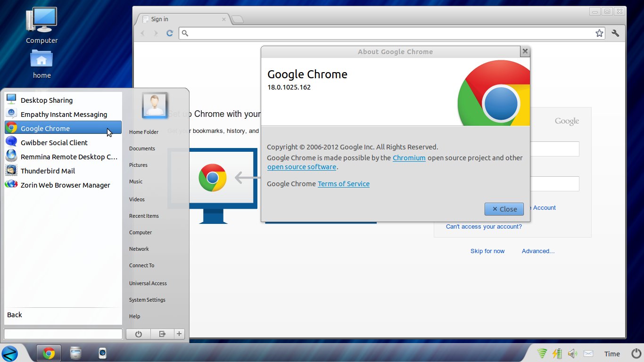Click the Time clock in taskbar
644x362 pixels.
point(612,354)
